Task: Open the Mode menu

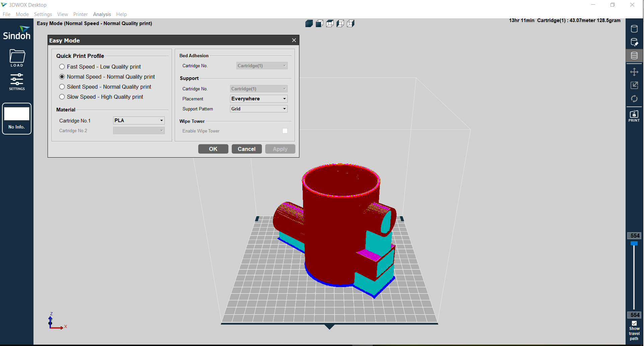Action: tap(22, 14)
